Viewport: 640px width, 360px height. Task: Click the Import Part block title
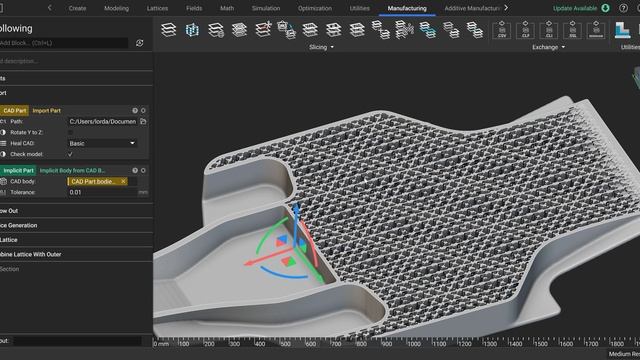click(47, 111)
